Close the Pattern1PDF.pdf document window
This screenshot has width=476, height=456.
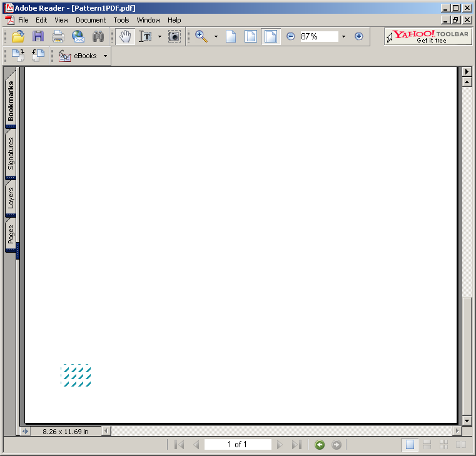(x=467, y=20)
